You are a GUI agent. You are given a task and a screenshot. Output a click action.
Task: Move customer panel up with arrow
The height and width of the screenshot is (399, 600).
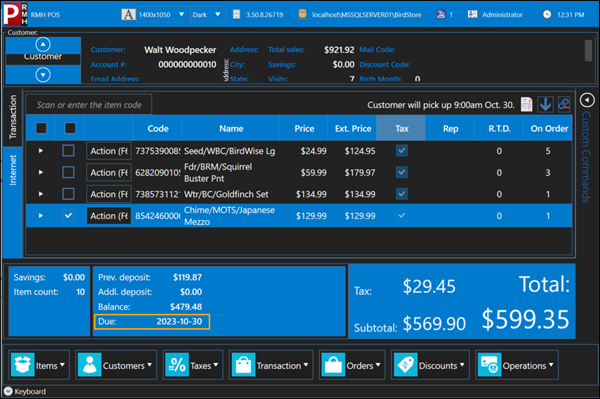43,45
